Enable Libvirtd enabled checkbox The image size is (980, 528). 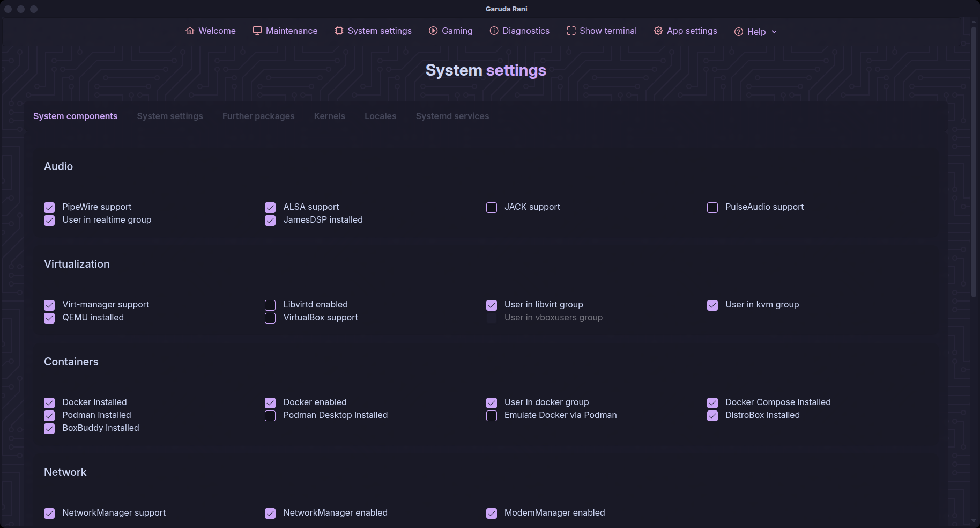click(270, 305)
